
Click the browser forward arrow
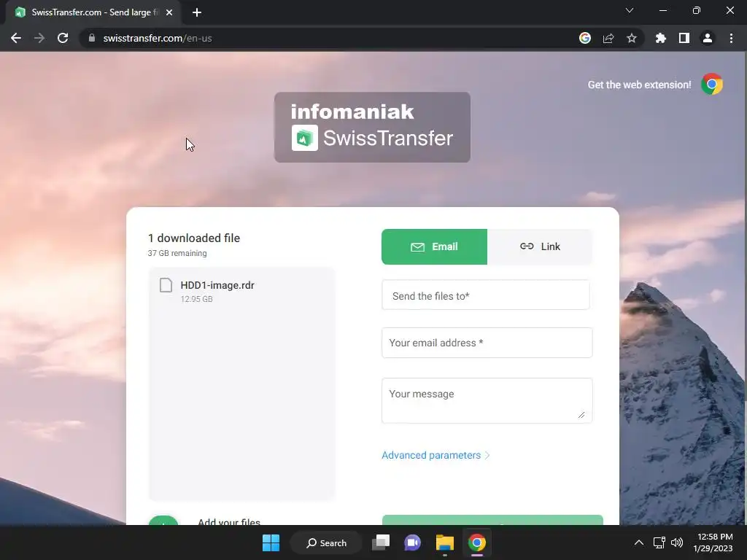point(39,38)
